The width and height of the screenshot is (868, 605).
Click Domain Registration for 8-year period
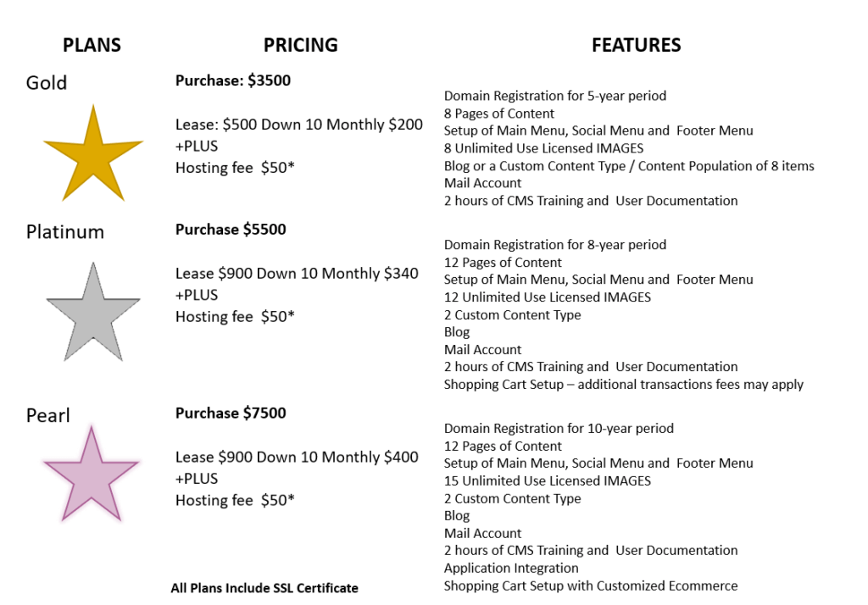(x=554, y=245)
